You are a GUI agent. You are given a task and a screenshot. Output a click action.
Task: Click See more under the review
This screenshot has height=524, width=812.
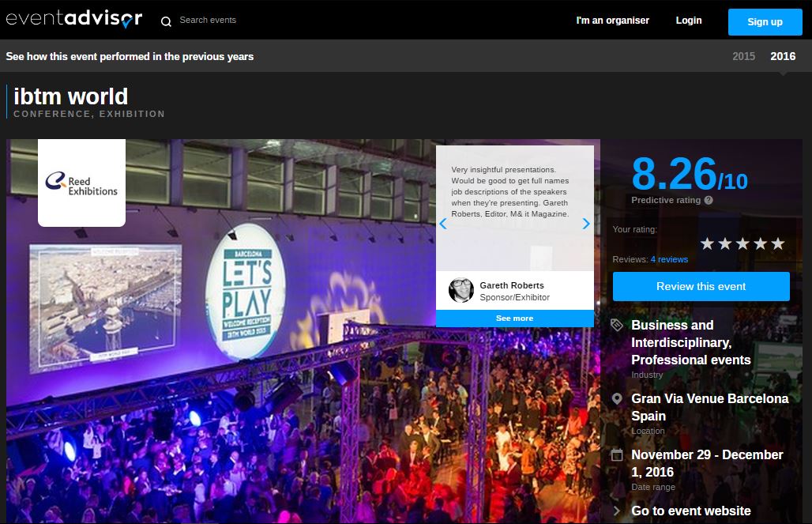tap(515, 319)
